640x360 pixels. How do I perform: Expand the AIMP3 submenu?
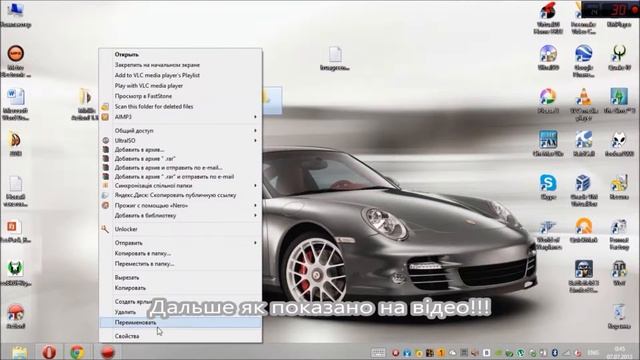180,117
